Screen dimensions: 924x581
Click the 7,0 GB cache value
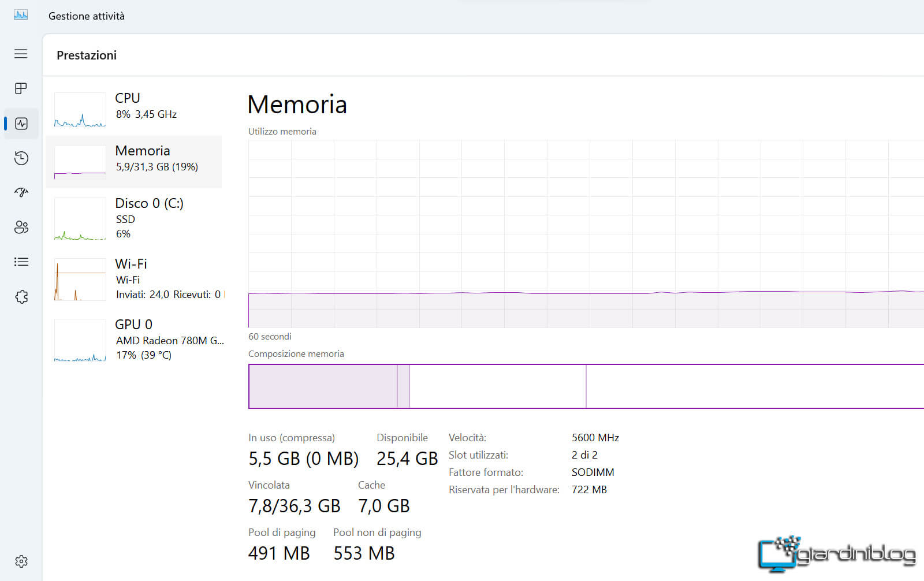[384, 506]
